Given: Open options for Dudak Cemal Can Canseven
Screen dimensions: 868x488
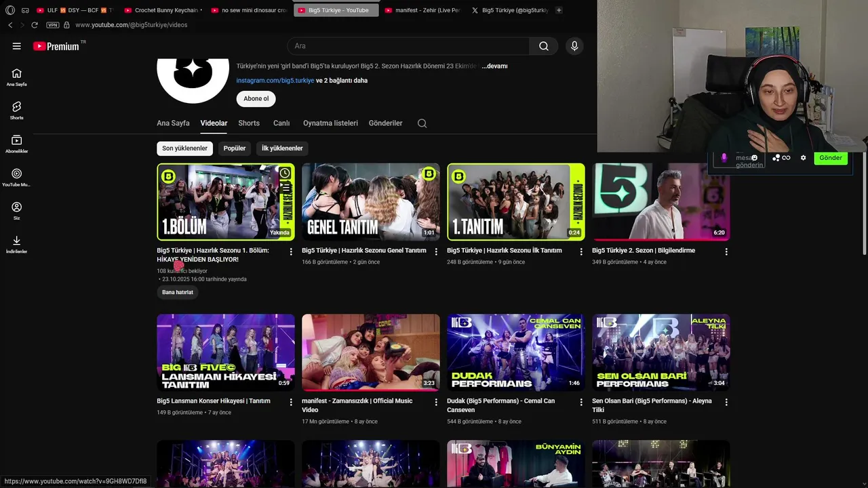Looking at the screenshot, I should pyautogui.click(x=581, y=402).
